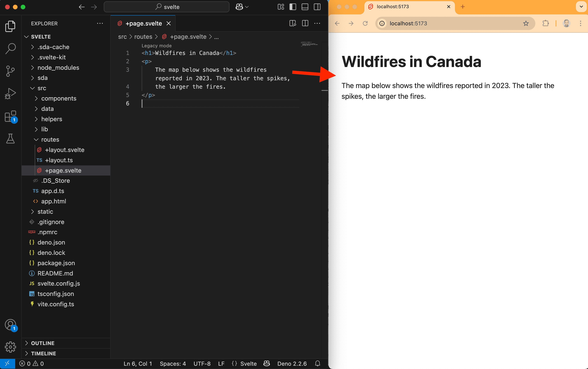
Task: Toggle the bottom panel
Action: pyautogui.click(x=305, y=7)
